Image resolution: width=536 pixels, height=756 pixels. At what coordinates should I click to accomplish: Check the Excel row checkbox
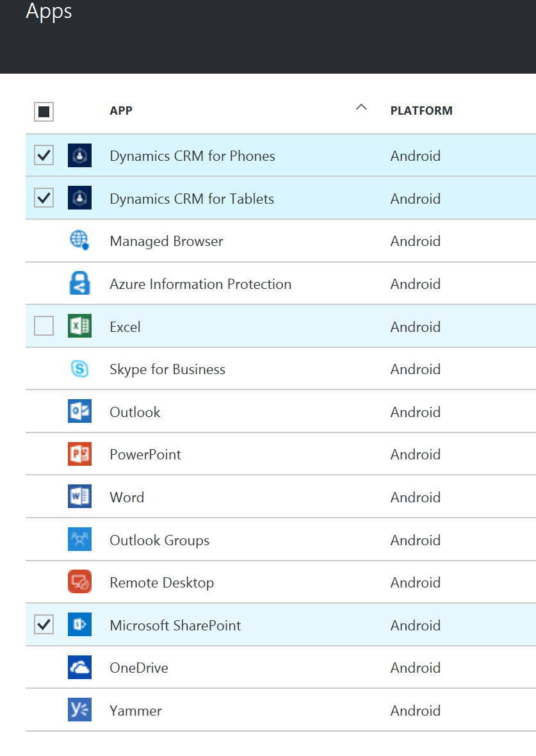click(44, 327)
